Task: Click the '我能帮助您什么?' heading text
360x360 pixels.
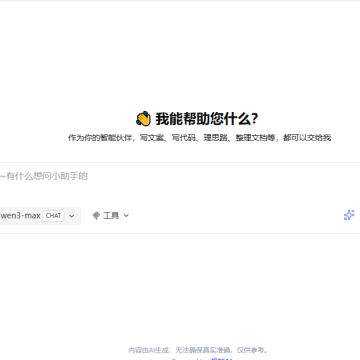Action: coord(207,119)
